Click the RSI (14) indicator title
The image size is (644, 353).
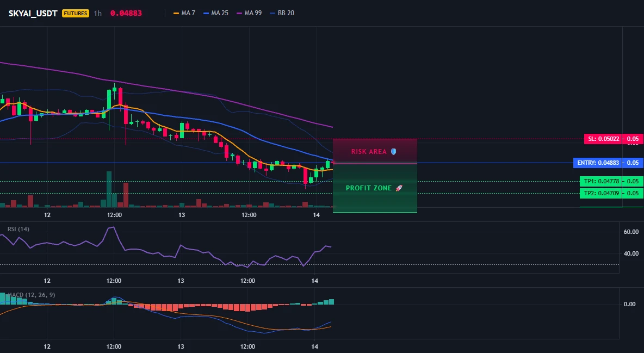pyautogui.click(x=18, y=229)
